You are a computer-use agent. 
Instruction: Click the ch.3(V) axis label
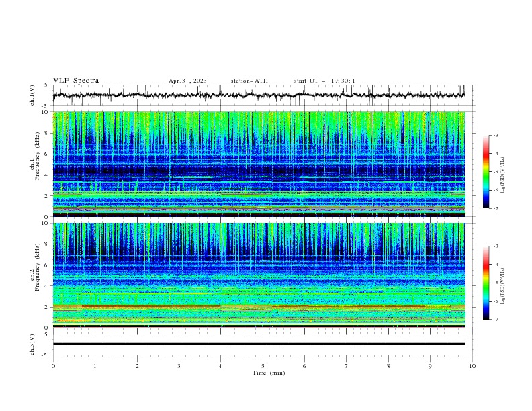coord(32,345)
